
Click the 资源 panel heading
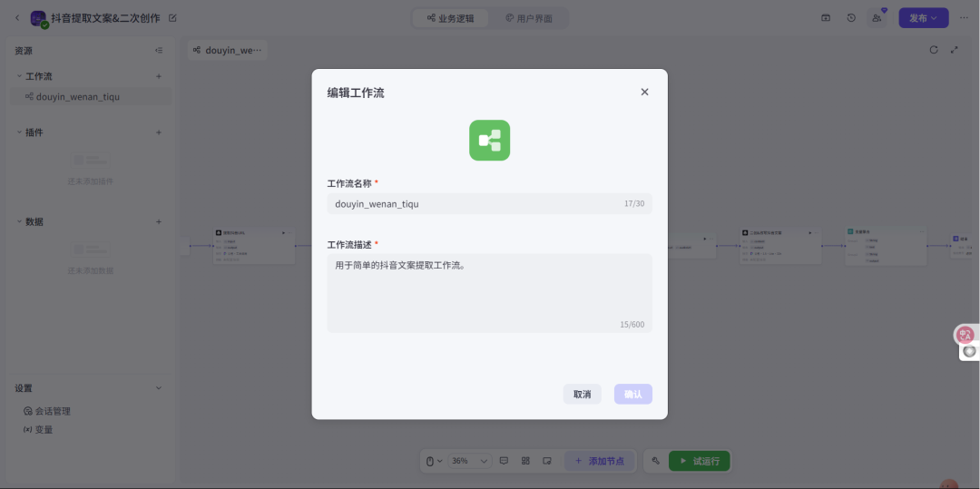[24, 51]
